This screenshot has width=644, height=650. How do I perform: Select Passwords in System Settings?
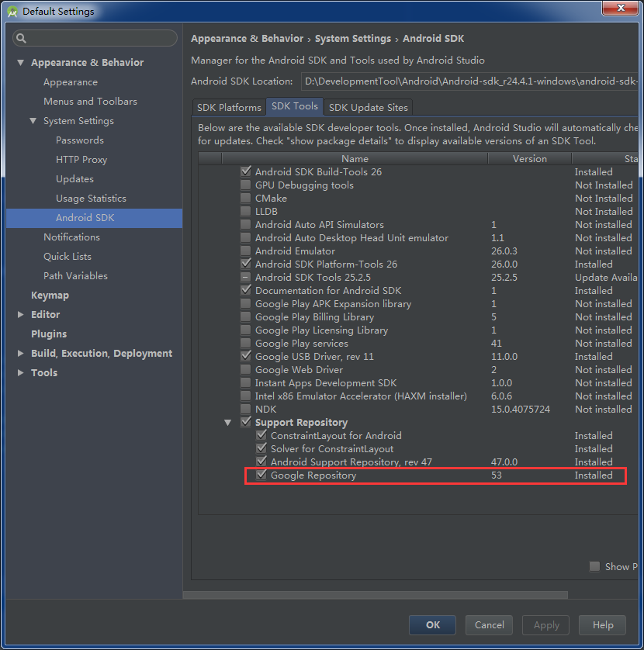[80, 140]
